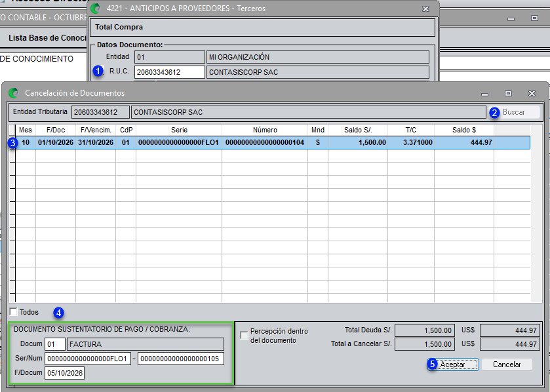The height and width of the screenshot is (392, 550).
Task: Select cell with date 01/10/2026
Action: [56, 143]
